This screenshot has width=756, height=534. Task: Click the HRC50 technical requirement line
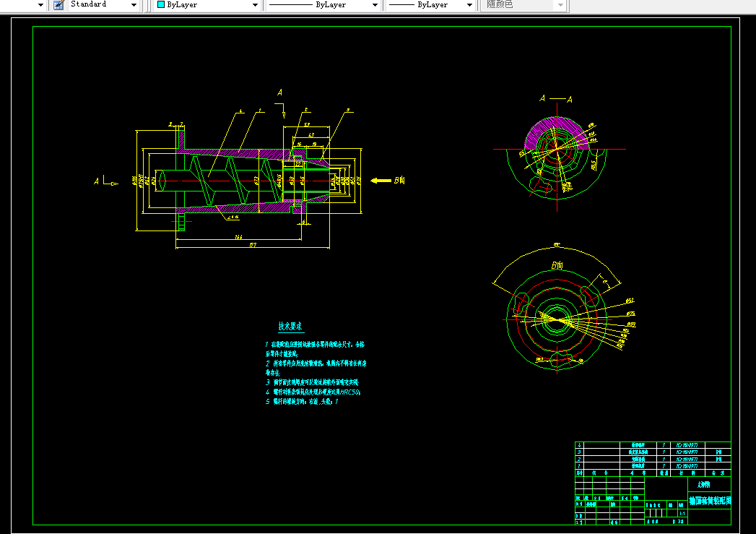pyautogui.click(x=313, y=392)
